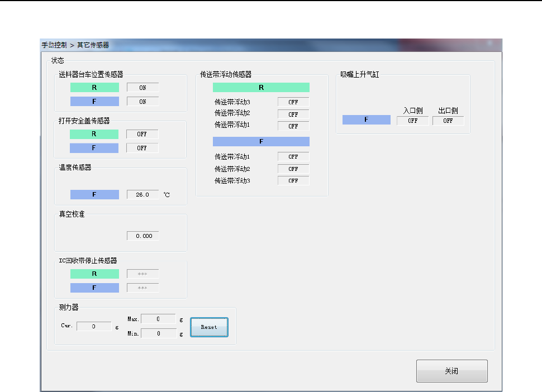
Task: Click the 打开安全盖传感器 group title
Action: pos(84,121)
